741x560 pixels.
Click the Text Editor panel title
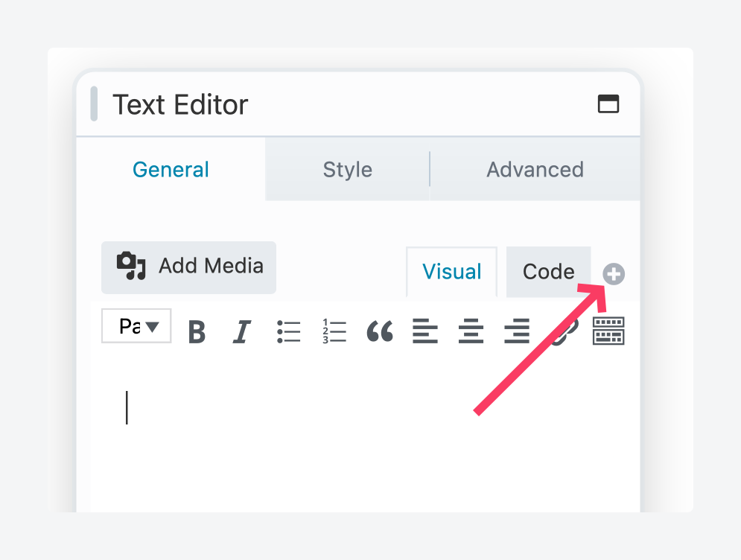pos(180,104)
